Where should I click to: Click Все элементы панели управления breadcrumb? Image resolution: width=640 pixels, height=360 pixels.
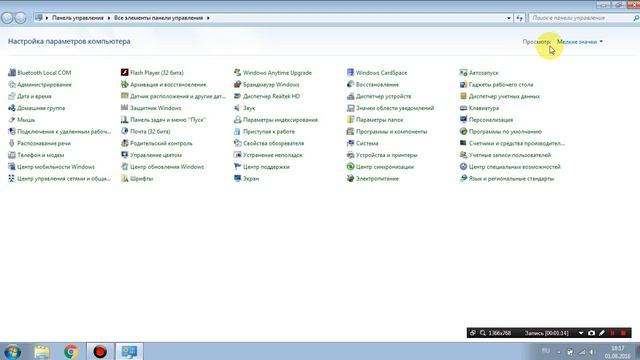click(158, 18)
